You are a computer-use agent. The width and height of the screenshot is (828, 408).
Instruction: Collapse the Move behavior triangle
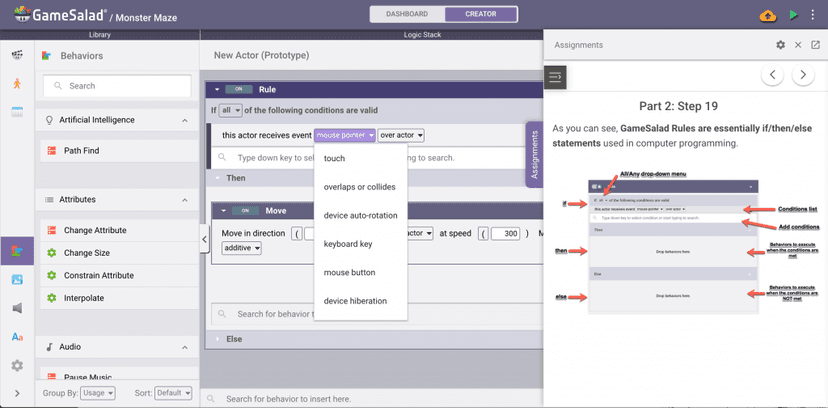(x=223, y=211)
